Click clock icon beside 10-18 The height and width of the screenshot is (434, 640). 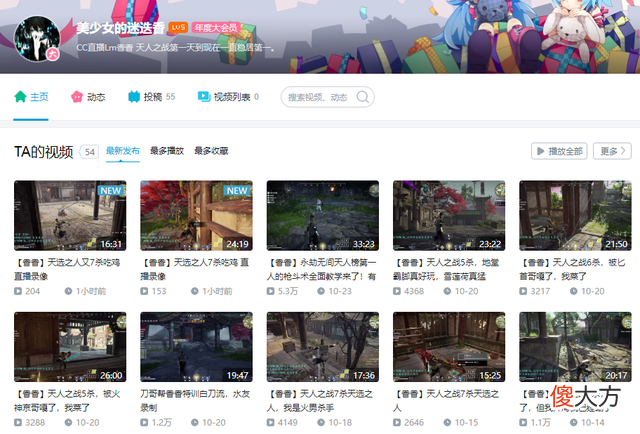[321, 423]
